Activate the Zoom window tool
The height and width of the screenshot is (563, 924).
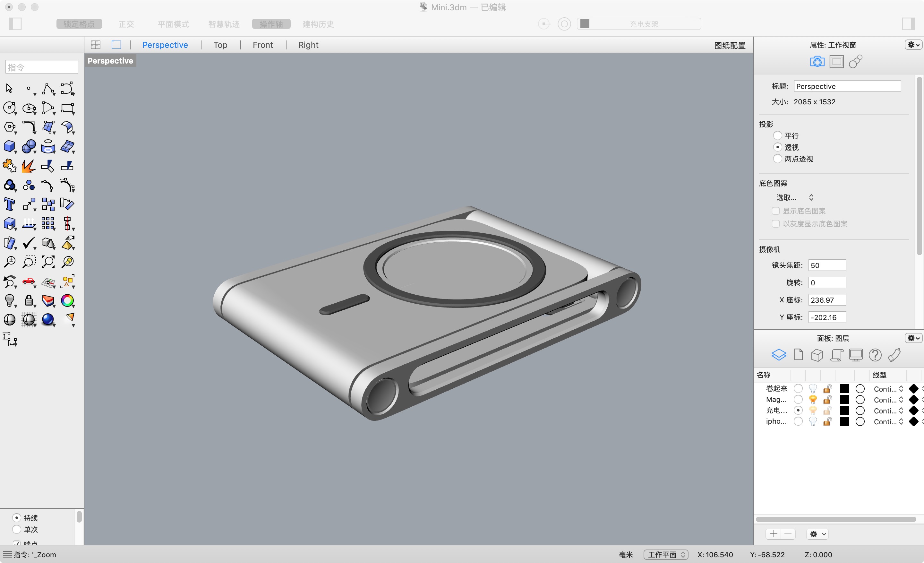click(x=29, y=262)
